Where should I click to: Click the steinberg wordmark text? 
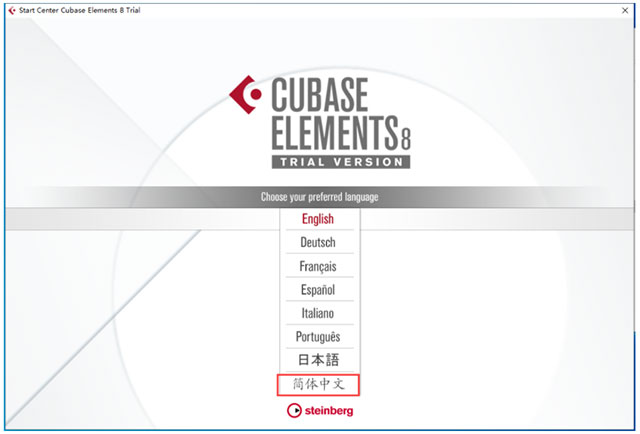coord(329,411)
